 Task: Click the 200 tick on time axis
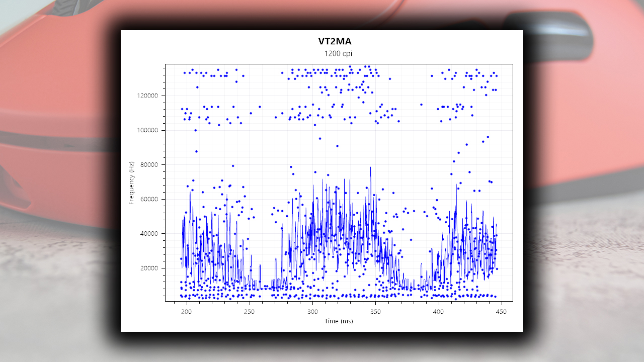point(187,311)
